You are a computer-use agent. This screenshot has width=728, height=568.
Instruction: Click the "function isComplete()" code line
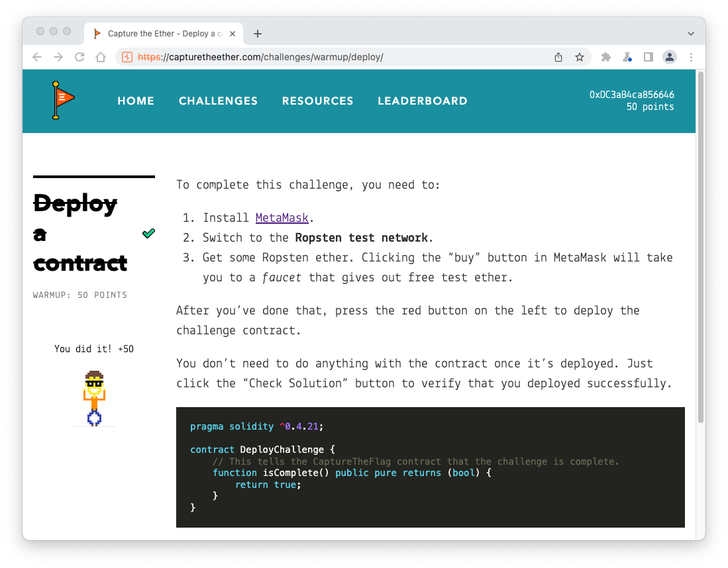[x=352, y=473]
